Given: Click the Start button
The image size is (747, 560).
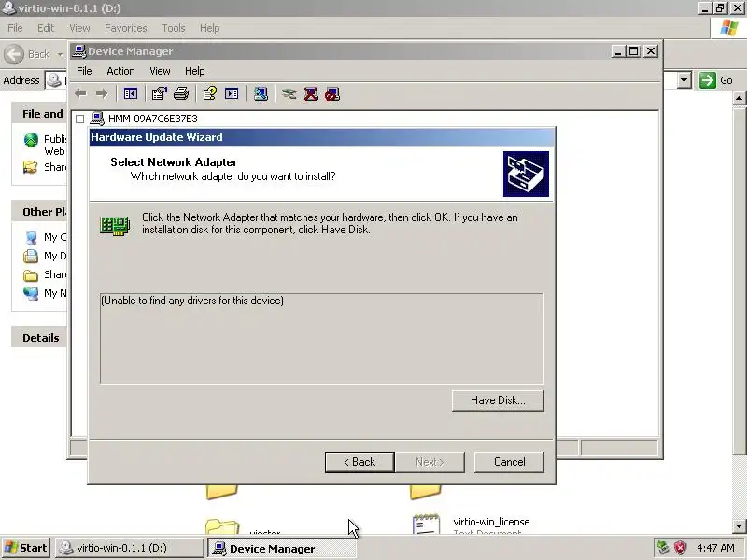Looking at the screenshot, I should (26, 548).
